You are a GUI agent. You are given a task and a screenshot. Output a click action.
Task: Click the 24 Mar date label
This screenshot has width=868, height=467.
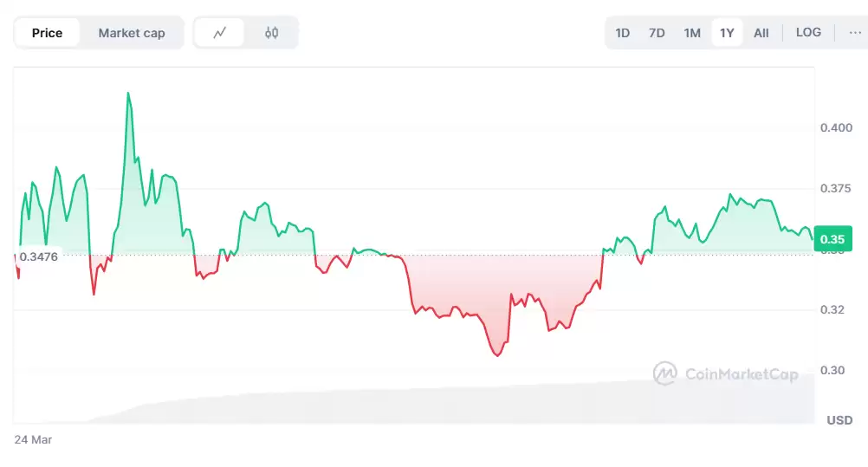[x=33, y=439]
